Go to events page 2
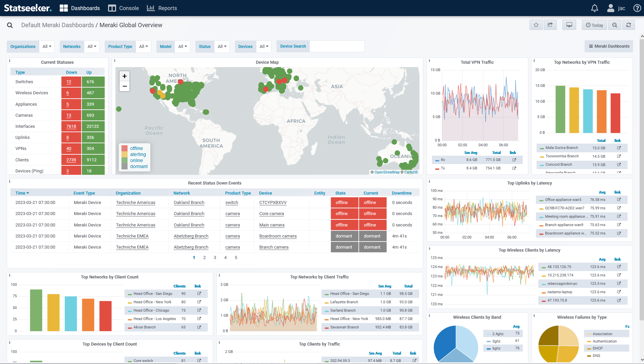Viewport: 644px width, 364px height. point(204,258)
